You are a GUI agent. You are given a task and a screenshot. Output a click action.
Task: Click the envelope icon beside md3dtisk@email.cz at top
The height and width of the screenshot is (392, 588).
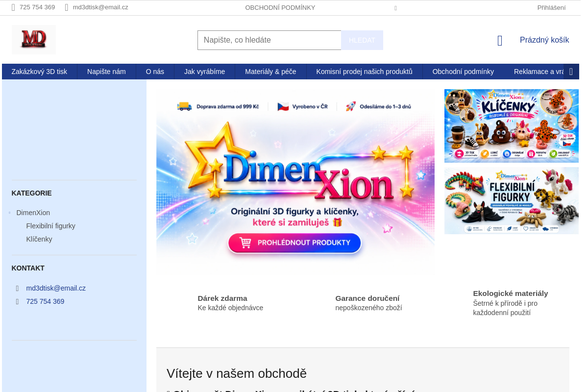(x=67, y=7)
